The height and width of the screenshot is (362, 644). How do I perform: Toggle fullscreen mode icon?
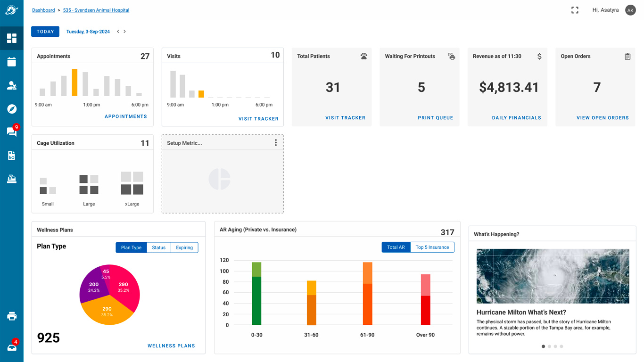574,10
